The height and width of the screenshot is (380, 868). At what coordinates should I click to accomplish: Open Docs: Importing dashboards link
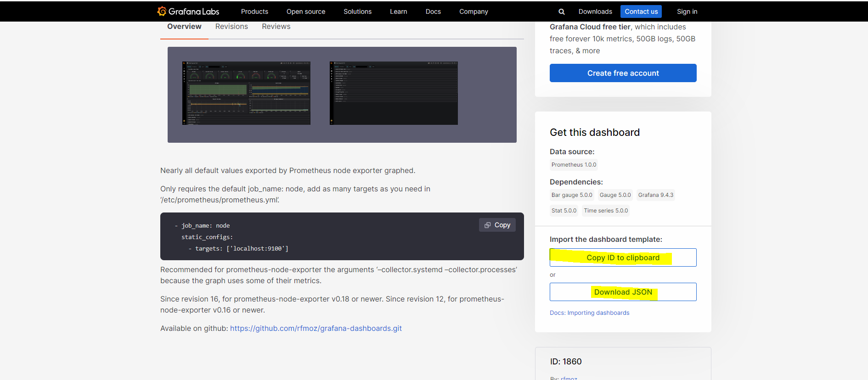(x=589, y=313)
